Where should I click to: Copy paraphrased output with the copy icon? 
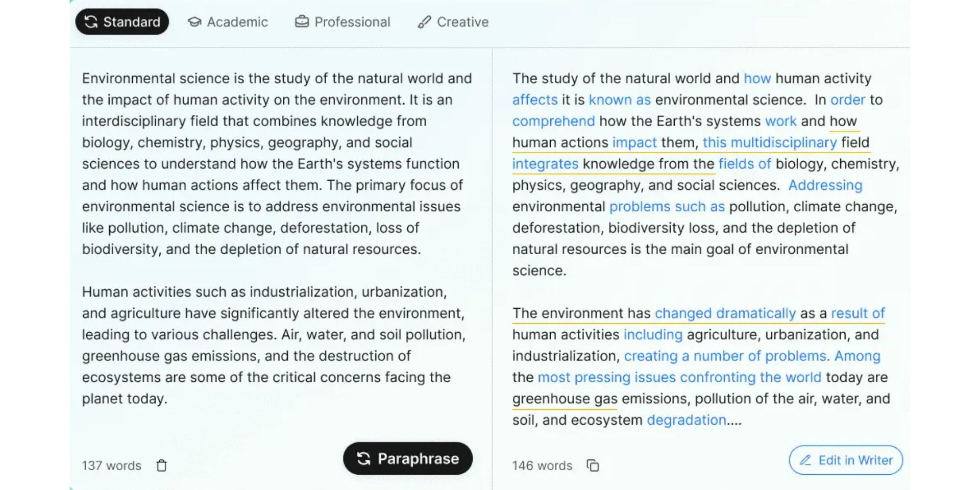click(x=593, y=465)
